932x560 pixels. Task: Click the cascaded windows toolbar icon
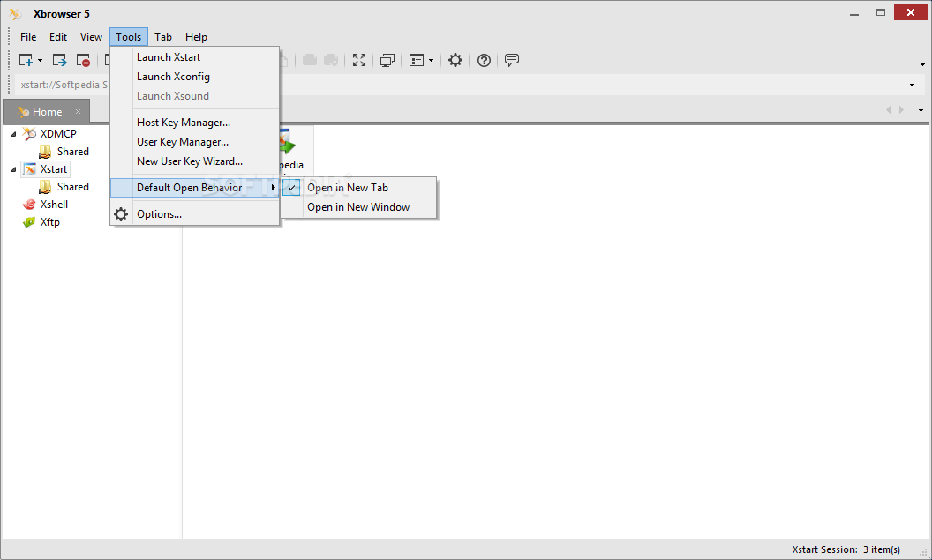pyautogui.click(x=387, y=60)
